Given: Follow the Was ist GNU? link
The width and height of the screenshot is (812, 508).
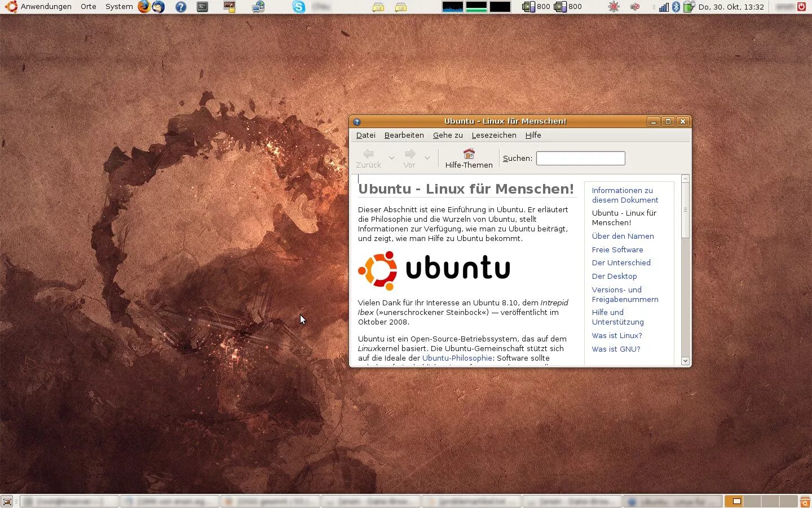Looking at the screenshot, I should tap(616, 349).
